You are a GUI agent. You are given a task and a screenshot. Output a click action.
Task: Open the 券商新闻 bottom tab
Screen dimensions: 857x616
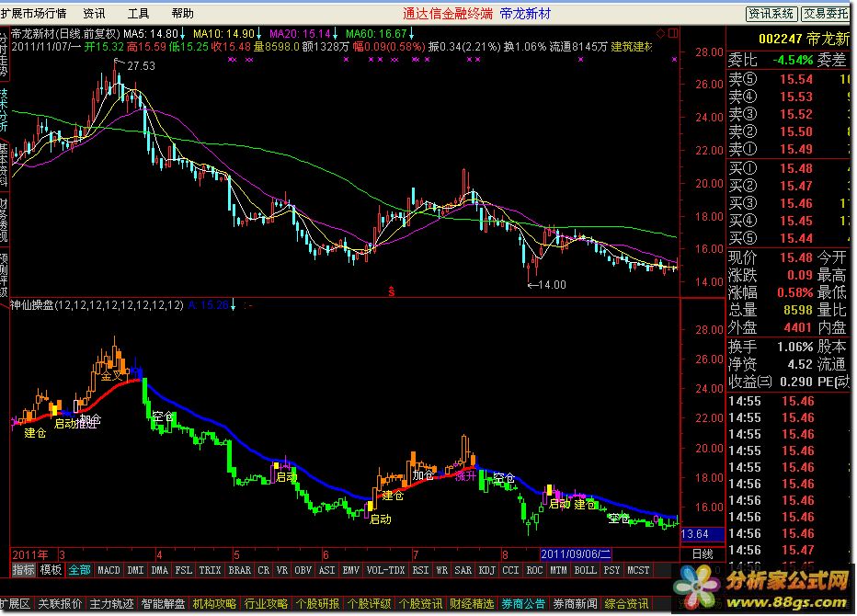click(x=576, y=604)
